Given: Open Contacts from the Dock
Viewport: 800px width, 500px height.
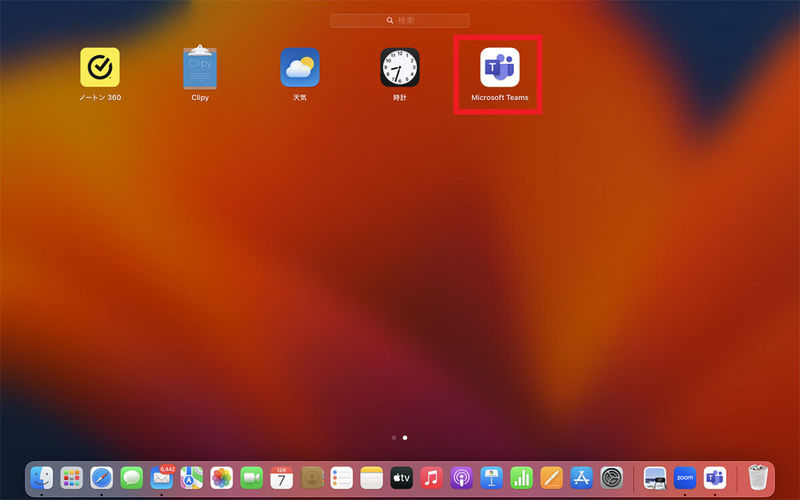Looking at the screenshot, I should (x=312, y=478).
